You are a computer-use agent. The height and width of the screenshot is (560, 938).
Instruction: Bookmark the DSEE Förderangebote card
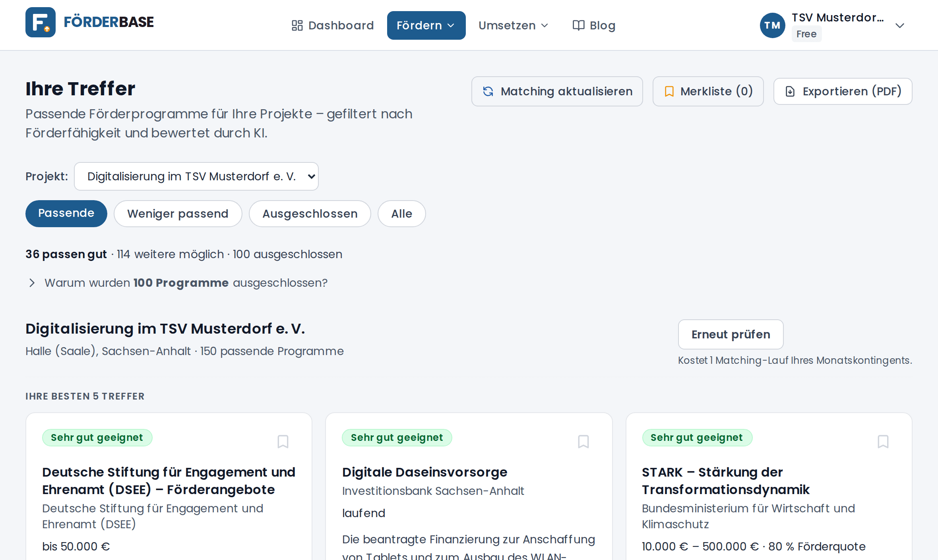(283, 441)
